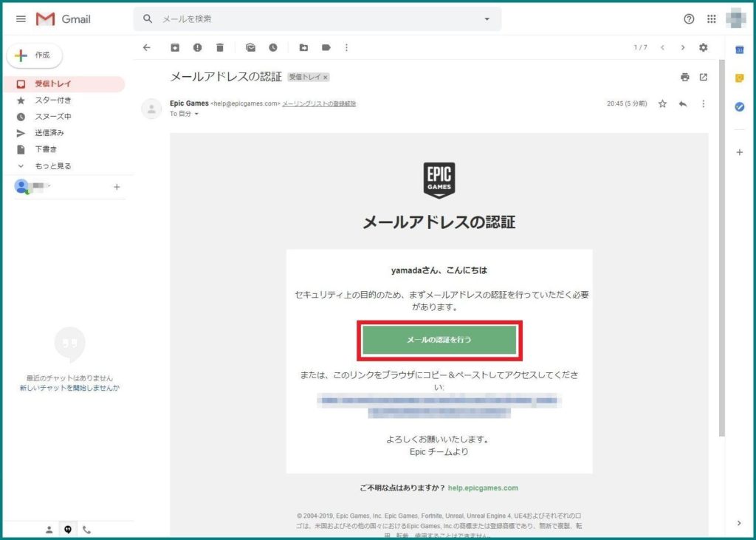Move the email to a folder
Image resolution: width=756 pixels, height=540 pixels.
[x=303, y=47]
